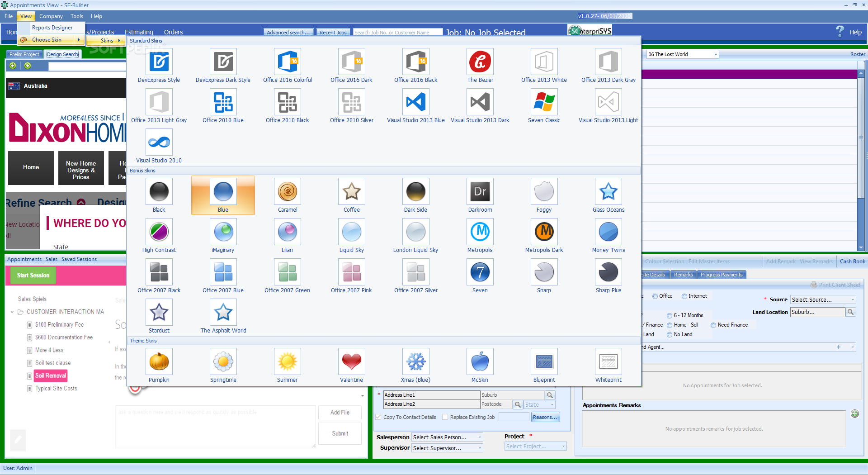The image size is (868, 475).
Task: Pick The Bezier skin icon
Action: tap(480, 62)
